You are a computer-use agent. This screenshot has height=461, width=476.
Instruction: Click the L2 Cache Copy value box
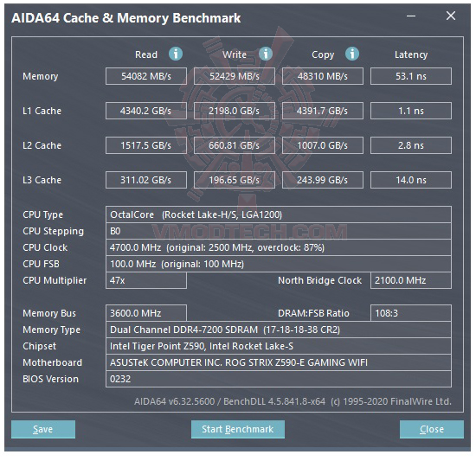click(x=323, y=145)
